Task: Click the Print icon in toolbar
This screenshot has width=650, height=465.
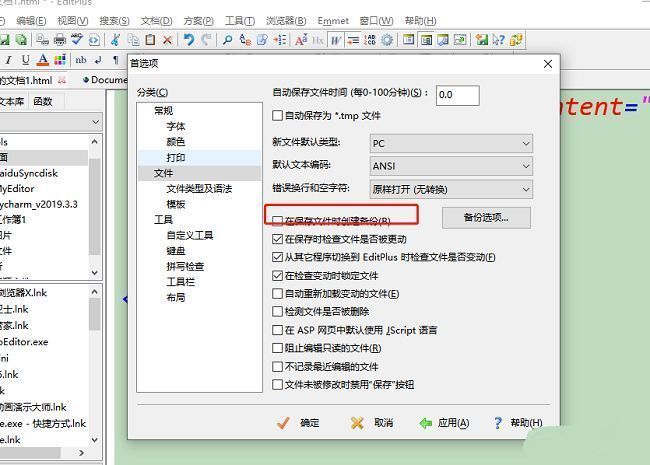Action: point(60,40)
